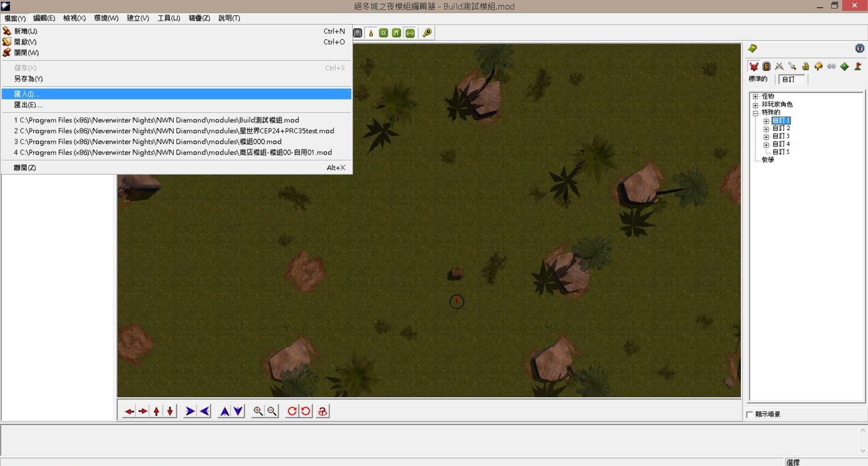Viewport: 868px width, 466px height.
Task: Collapse the 特殊的 tree node
Action: point(755,113)
